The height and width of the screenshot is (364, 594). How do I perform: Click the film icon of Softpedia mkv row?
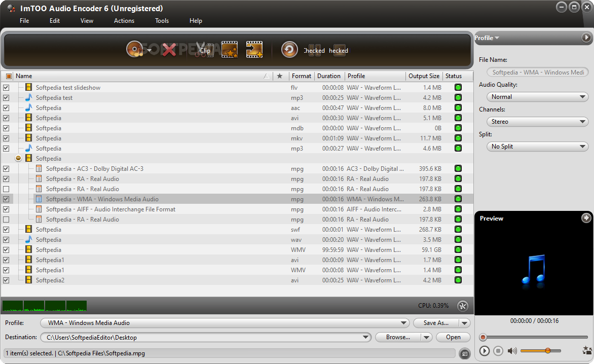pyautogui.click(x=28, y=138)
